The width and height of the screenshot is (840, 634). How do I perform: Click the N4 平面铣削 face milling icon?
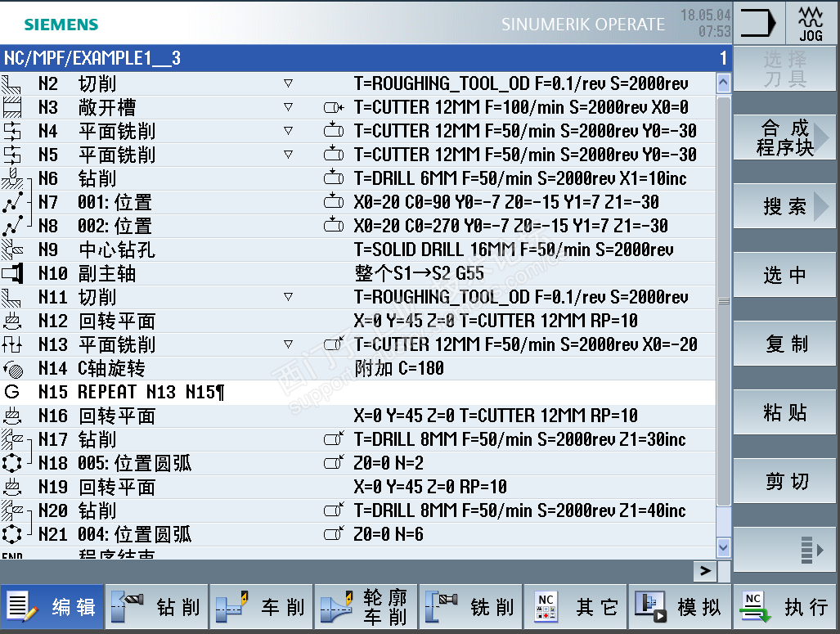point(11,132)
